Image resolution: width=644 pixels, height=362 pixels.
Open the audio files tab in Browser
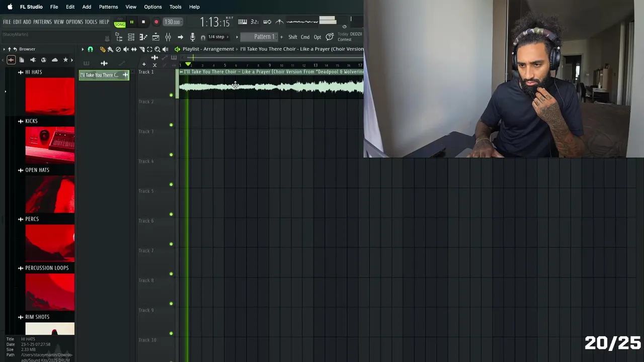[x=11, y=60]
